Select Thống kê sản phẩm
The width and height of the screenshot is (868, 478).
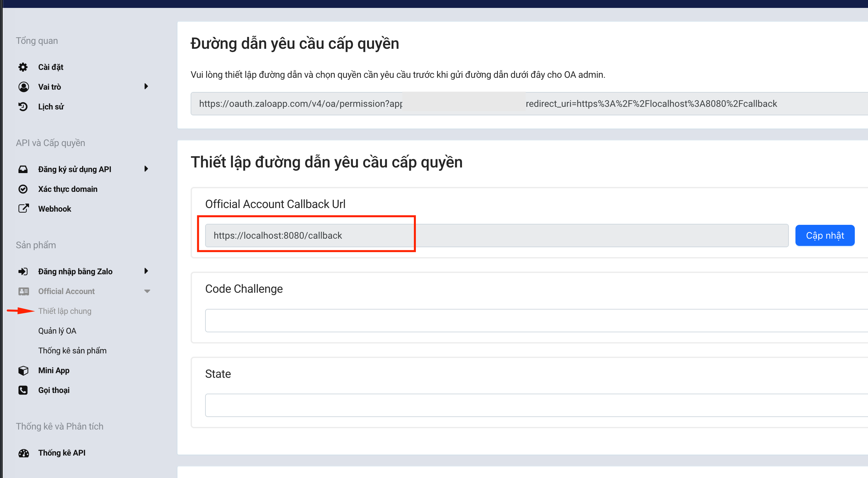pos(73,350)
